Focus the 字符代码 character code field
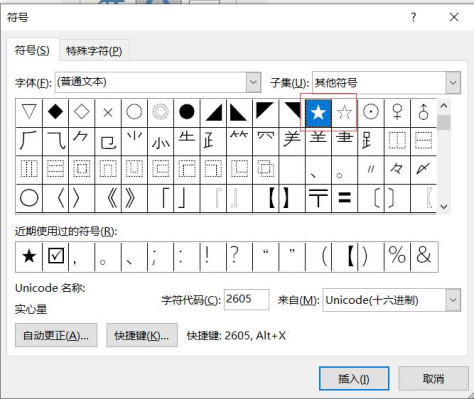 (246, 299)
